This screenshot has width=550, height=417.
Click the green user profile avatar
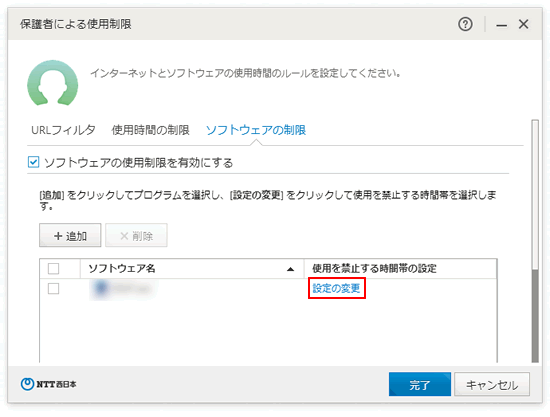[53, 83]
